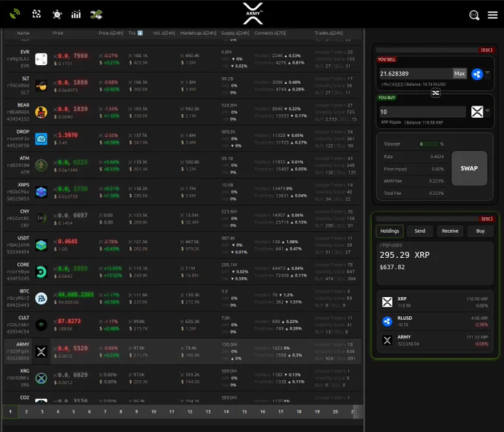504x432 pixels.
Task: Click the BEAR token icon
Action: click(x=42, y=112)
